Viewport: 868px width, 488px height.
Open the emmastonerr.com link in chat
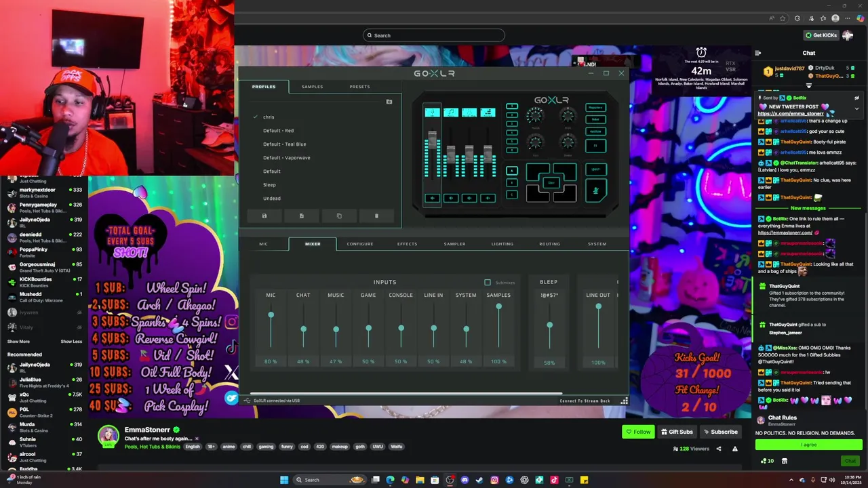point(785,232)
